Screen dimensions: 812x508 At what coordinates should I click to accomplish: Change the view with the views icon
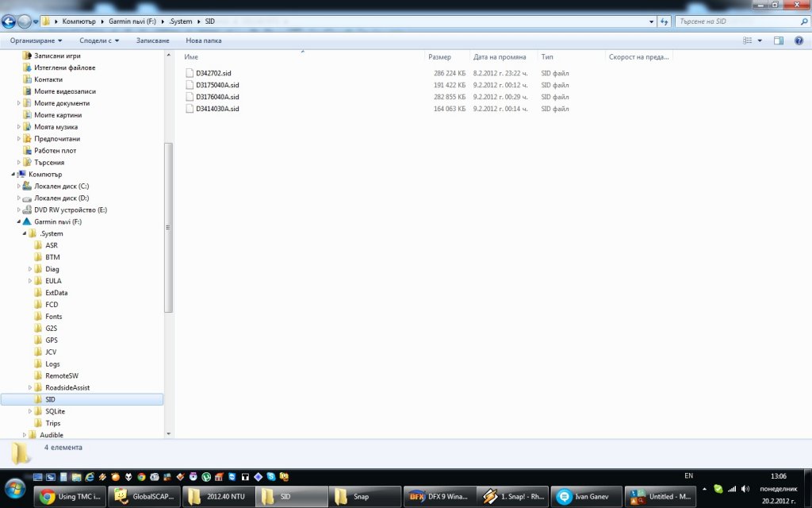click(747, 40)
